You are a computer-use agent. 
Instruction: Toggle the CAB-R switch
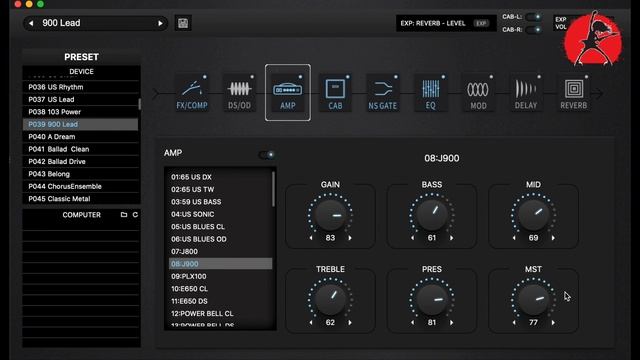(x=533, y=30)
